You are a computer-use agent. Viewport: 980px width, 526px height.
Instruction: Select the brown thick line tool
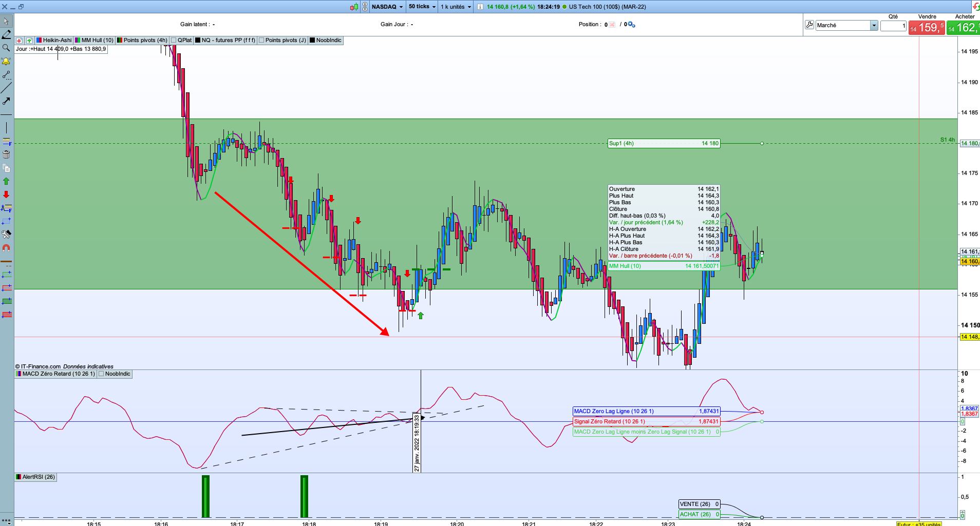click(6, 261)
